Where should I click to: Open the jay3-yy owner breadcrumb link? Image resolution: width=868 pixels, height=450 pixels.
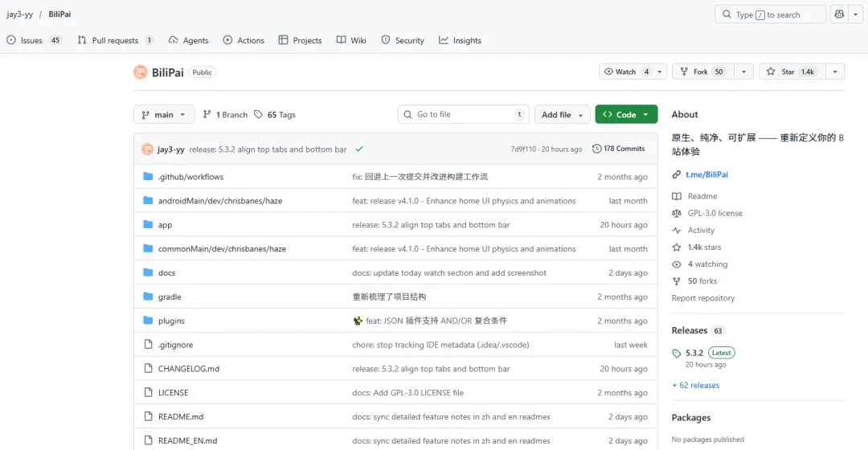(x=19, y=14)
